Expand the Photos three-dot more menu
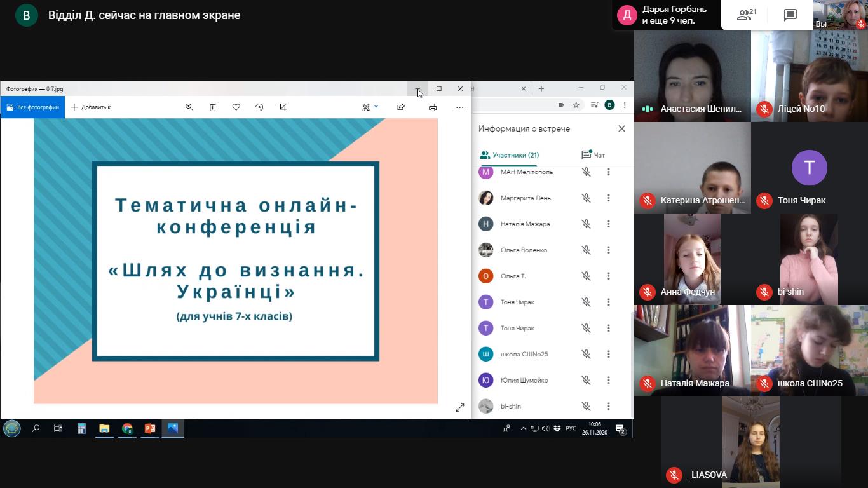Viewport: 868px width, 488px height. click(x=459, y=107)
